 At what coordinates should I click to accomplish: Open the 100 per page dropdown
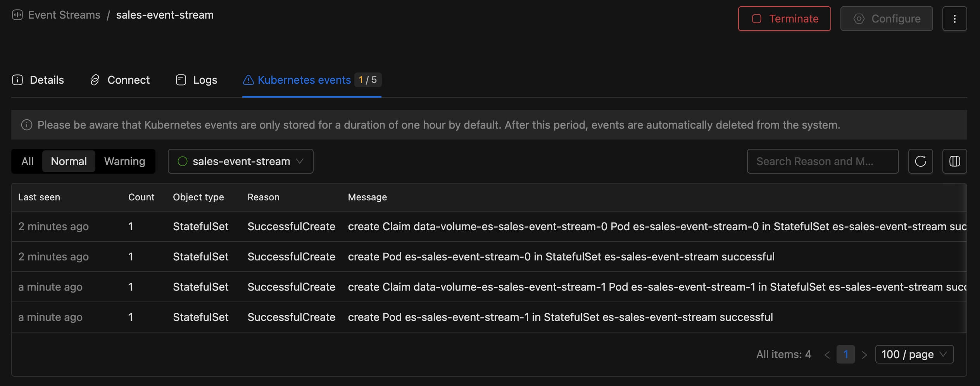coord(914,354)
